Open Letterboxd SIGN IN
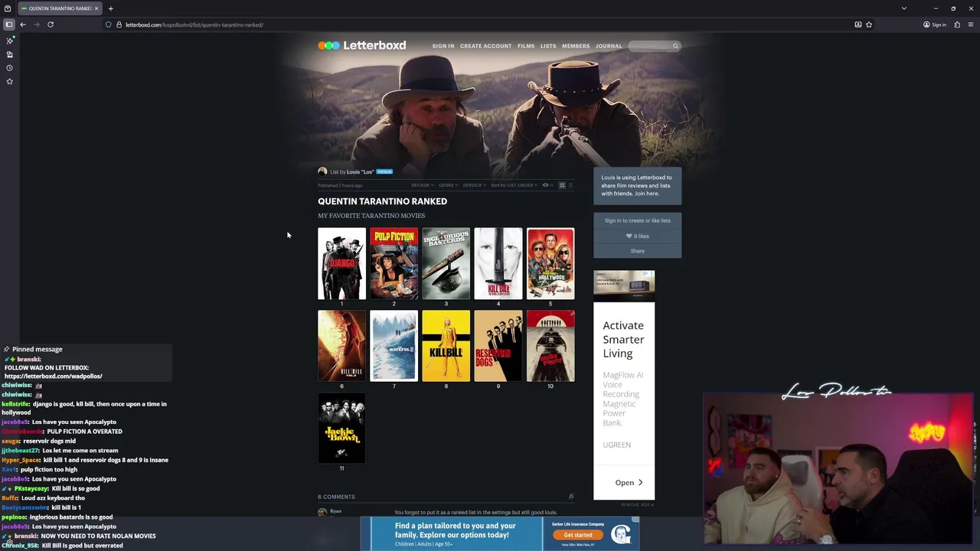980x551 pixels. click(443, 46)
